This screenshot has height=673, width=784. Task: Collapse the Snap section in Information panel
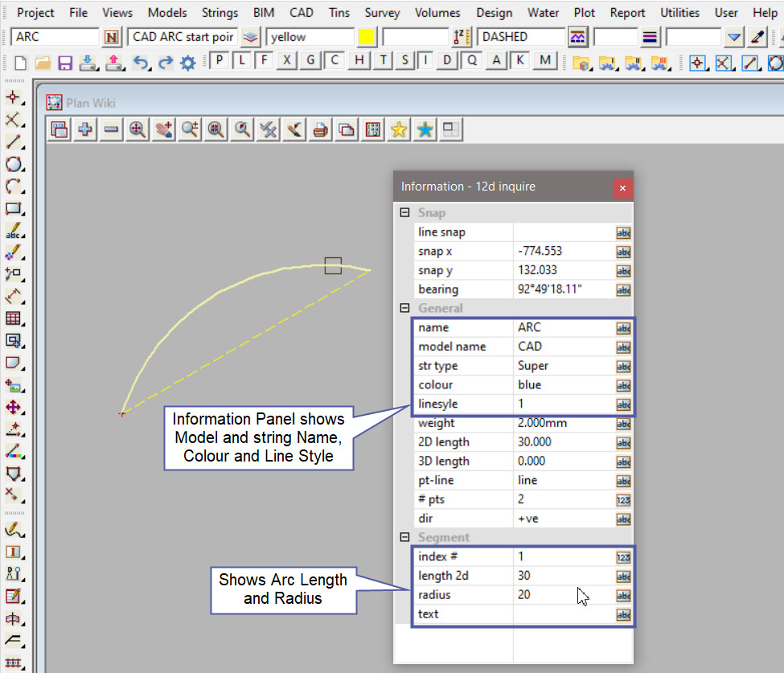click(x=404, y=213)
